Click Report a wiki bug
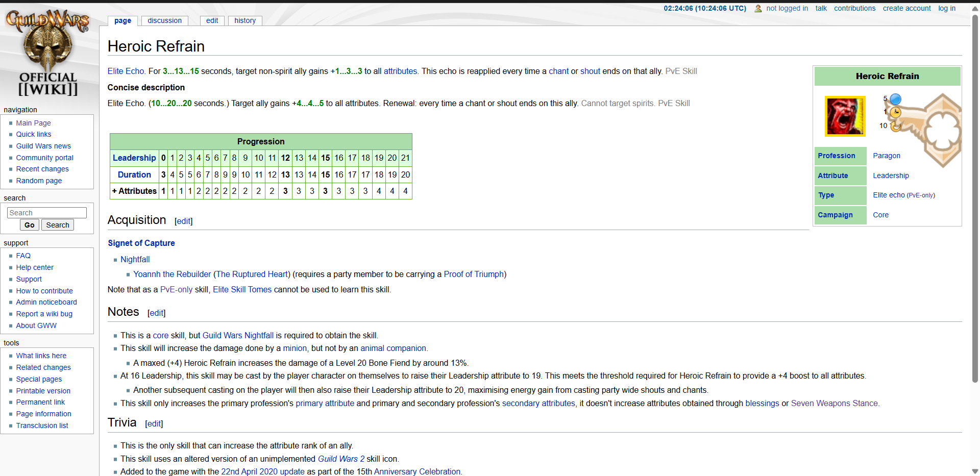 pyautogui.click(x=44, y=314)
